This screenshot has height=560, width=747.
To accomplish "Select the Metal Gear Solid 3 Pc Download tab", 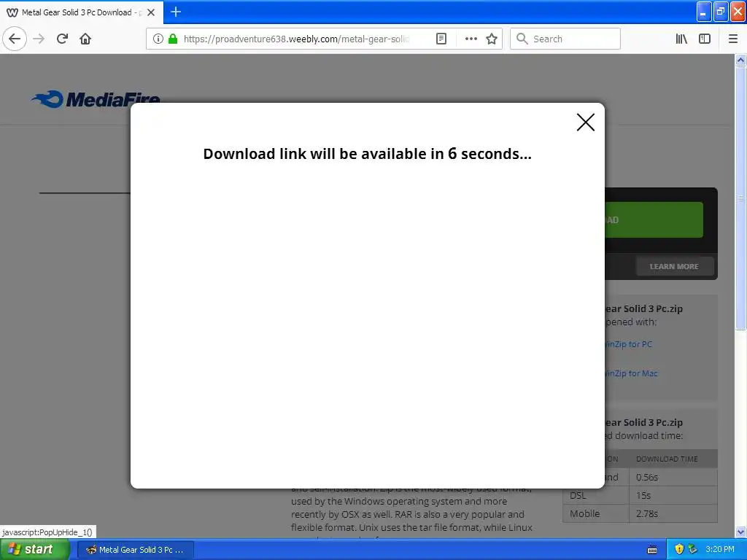I will click(82, 12).
